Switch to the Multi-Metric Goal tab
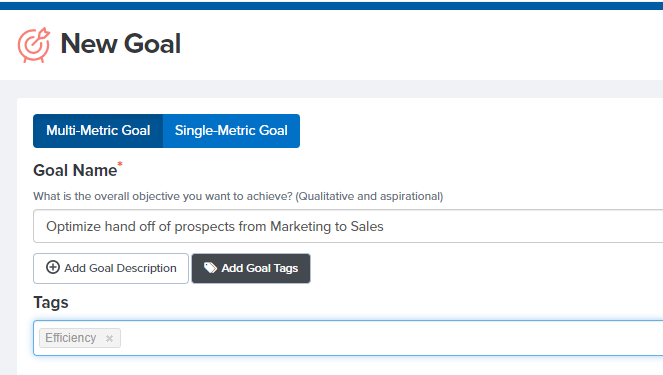This screenshot has width=663, height=375. click(x=98, y=131)
